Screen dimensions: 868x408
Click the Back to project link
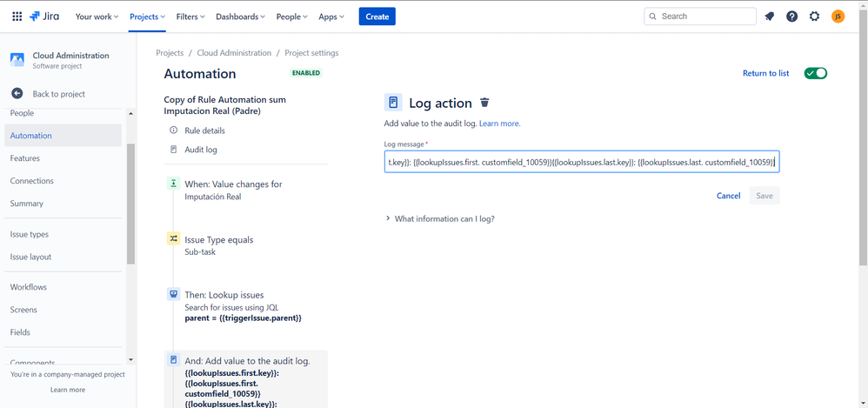click(58, 94)
